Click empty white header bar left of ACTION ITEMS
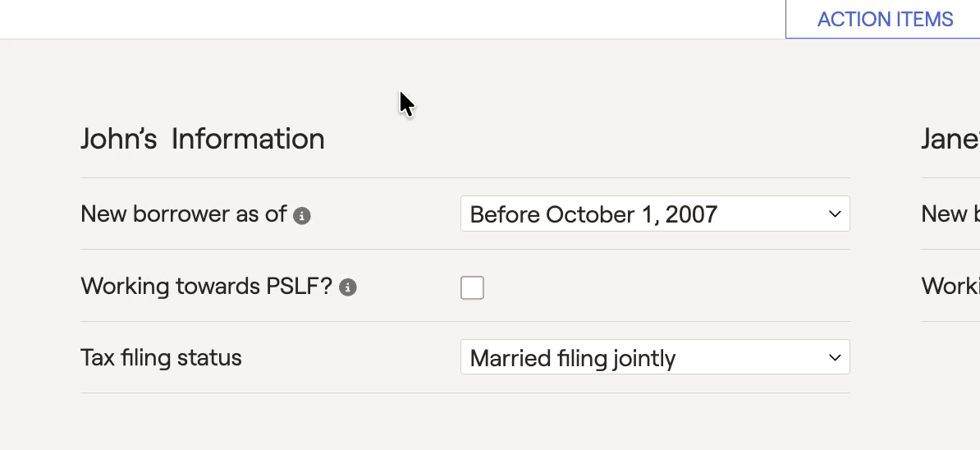The width and height of the screenshot is (980, 450). pos(392,20)
